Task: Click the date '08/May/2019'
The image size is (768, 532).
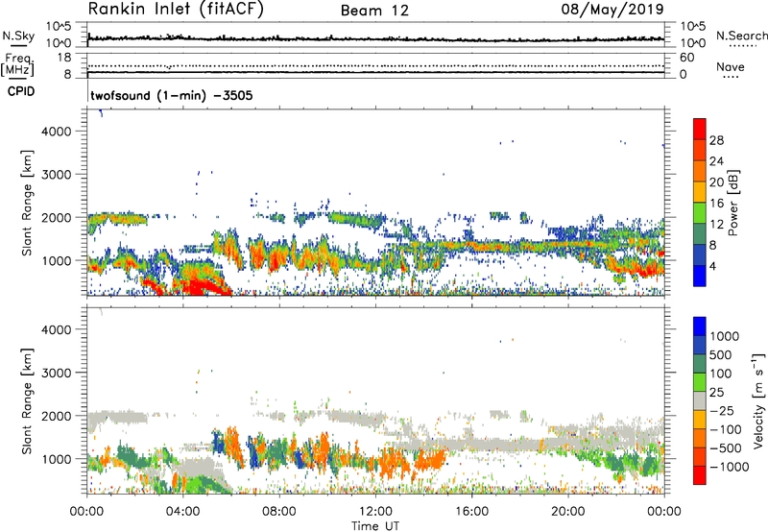Action: tap(612, 9)
